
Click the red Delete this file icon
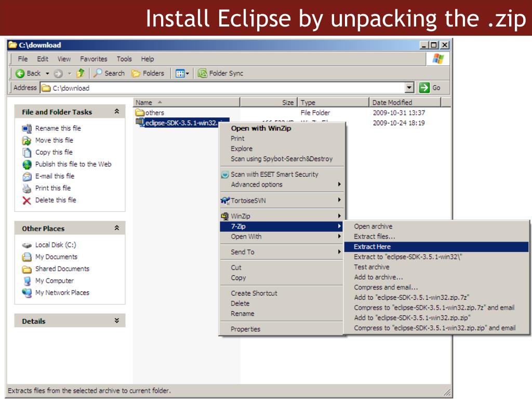27,201
